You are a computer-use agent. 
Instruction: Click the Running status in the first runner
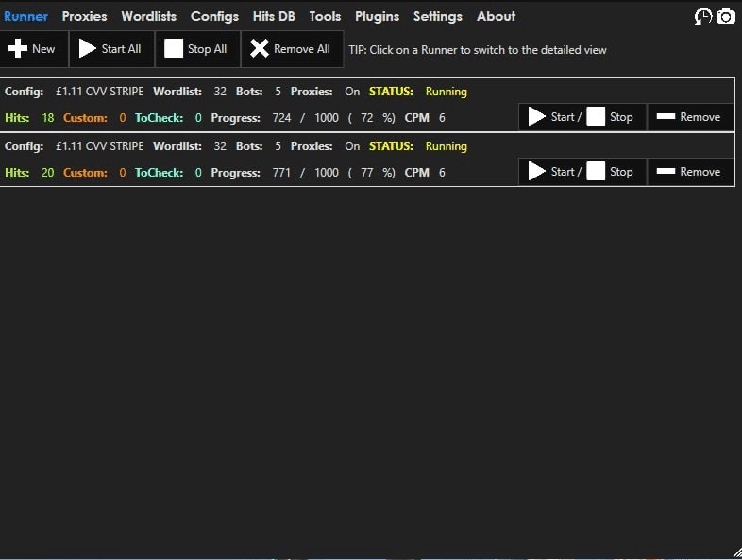446,92
